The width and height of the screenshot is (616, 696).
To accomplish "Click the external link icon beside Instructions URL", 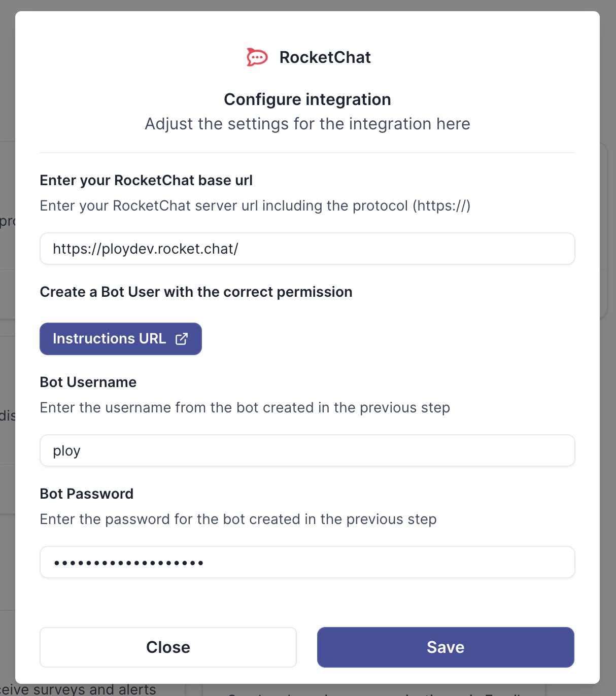I will (x=182, y=339).
